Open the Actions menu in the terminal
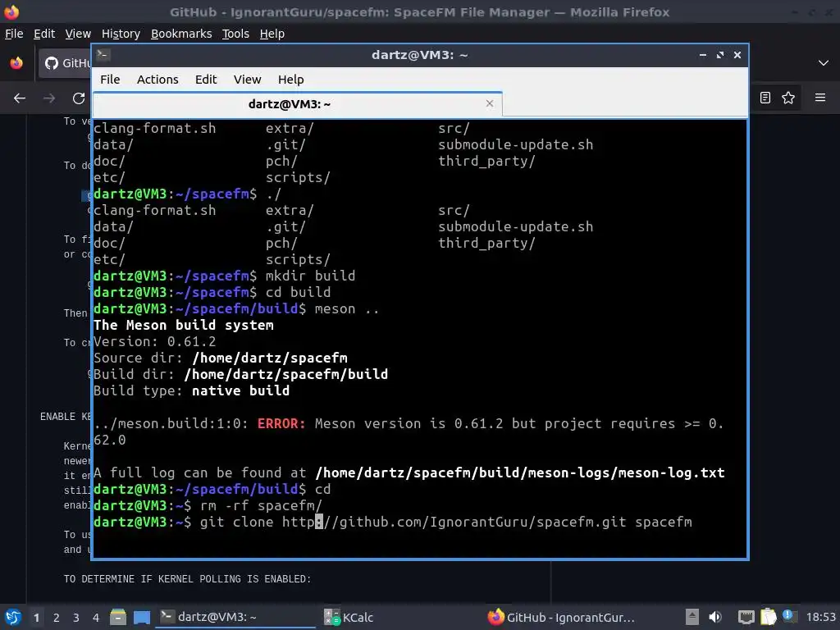The image size is (840, 630). [157, 80]
